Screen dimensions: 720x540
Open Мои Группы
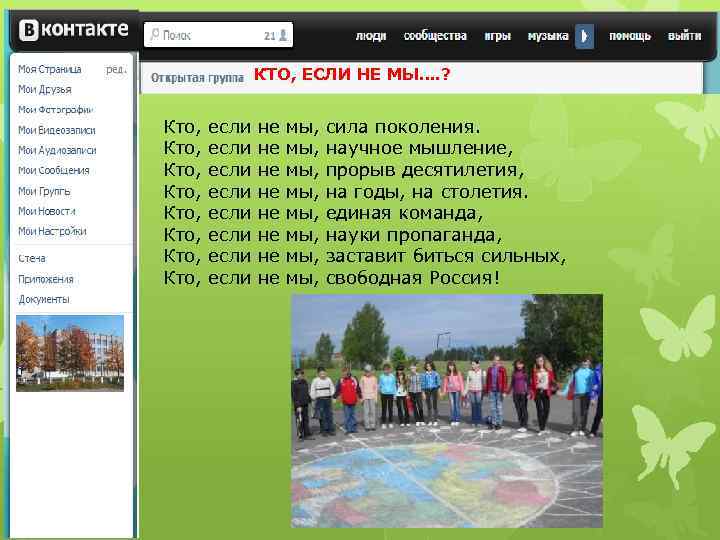pyautogui.click(x=44, y=191)
